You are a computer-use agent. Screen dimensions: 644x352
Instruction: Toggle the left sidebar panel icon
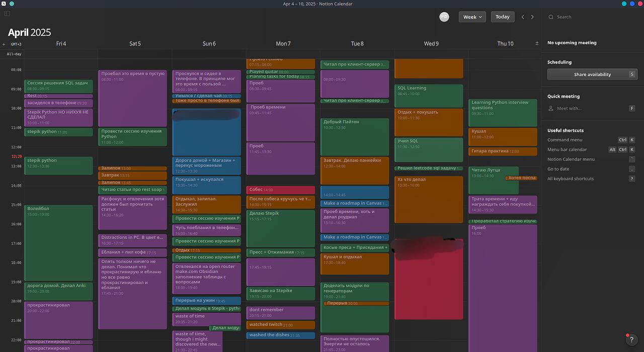pyautogui.click(x=7, y=14)
